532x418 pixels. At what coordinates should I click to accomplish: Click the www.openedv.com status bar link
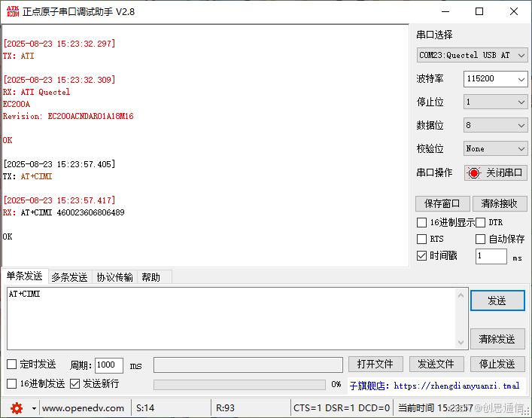(83, 408)
